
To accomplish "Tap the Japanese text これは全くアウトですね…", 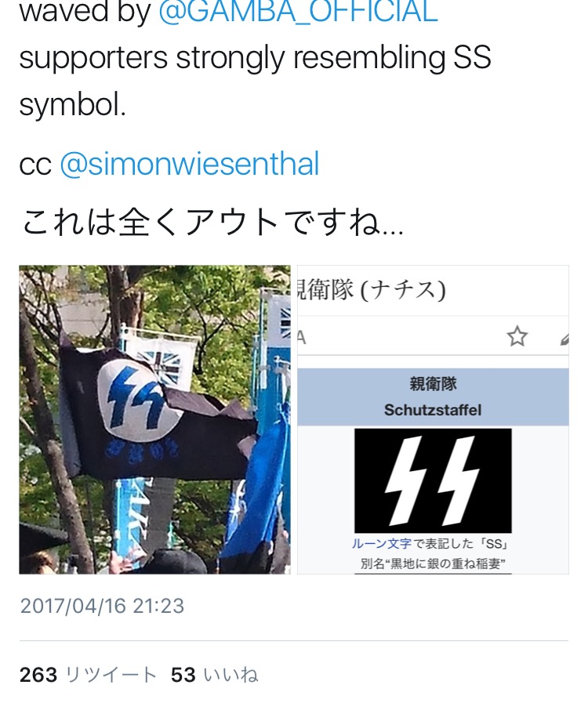I will (x=212, y=223).
